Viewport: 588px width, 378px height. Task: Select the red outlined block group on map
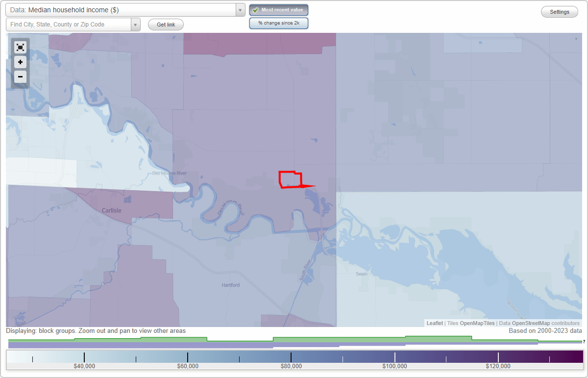coord(291,179)
